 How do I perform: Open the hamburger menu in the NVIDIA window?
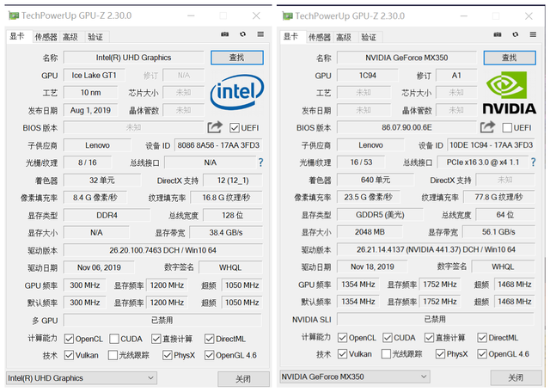click(x=533, y=34)
